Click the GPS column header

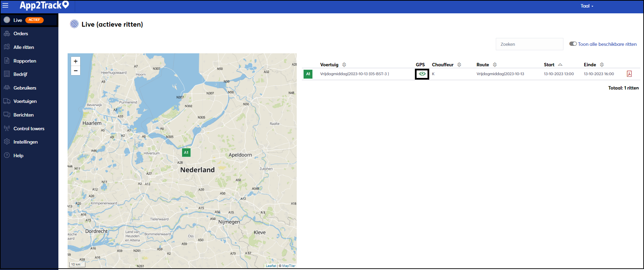420,65
